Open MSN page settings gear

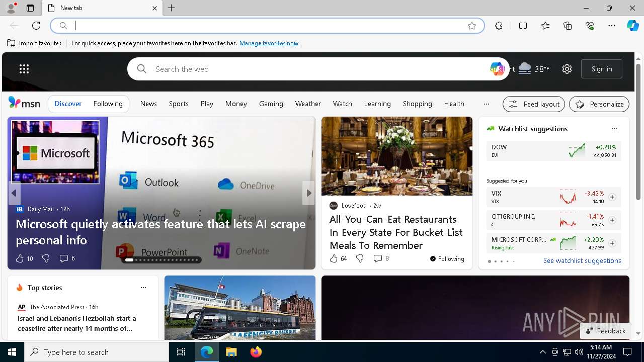pos(567,69)
